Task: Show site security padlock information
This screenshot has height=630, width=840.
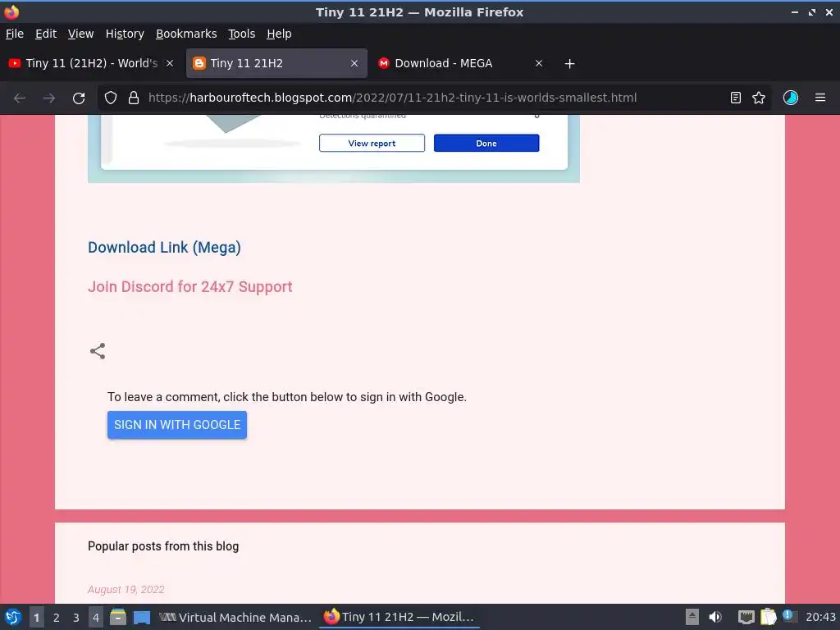Action: pyautogui.click(x=134, y=98)
